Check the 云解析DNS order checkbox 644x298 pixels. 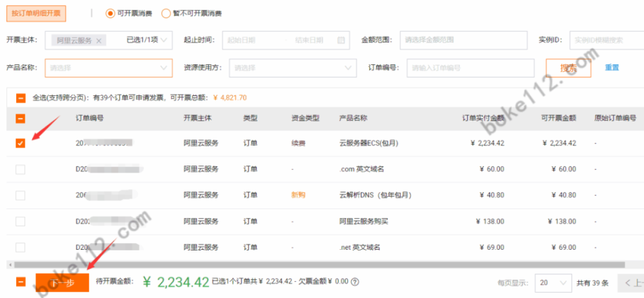[21, 196]
